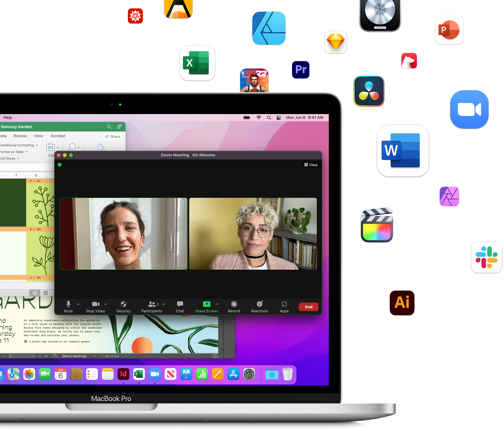Image resolution: width=504 pixels, height=431 pixels.
Task: Open the Conditional Formatting dropdown
Action: pyautogui.click(x=19, y=145)
